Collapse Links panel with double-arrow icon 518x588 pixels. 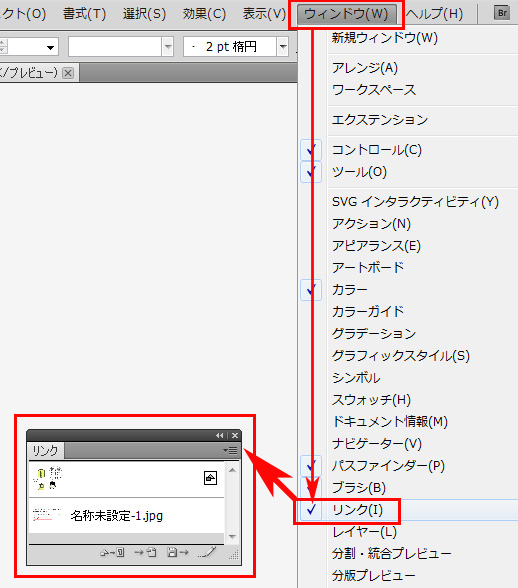[x=219, y=435]
